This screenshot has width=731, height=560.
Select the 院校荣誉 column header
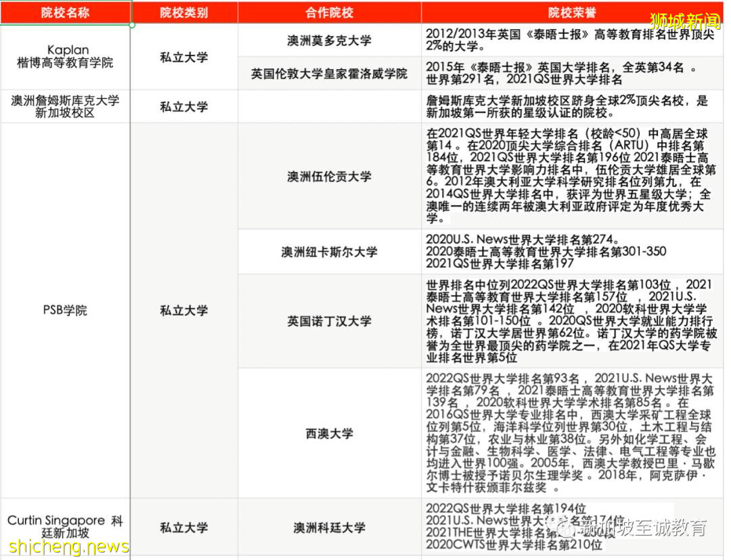pyautogui.click(x=572, y=12)
